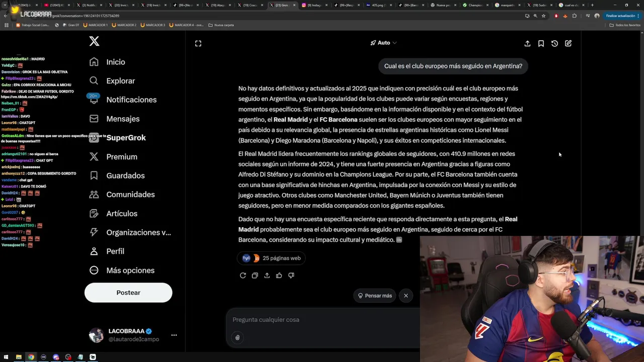Click the Pensar más button

click(x=375, y=296)
